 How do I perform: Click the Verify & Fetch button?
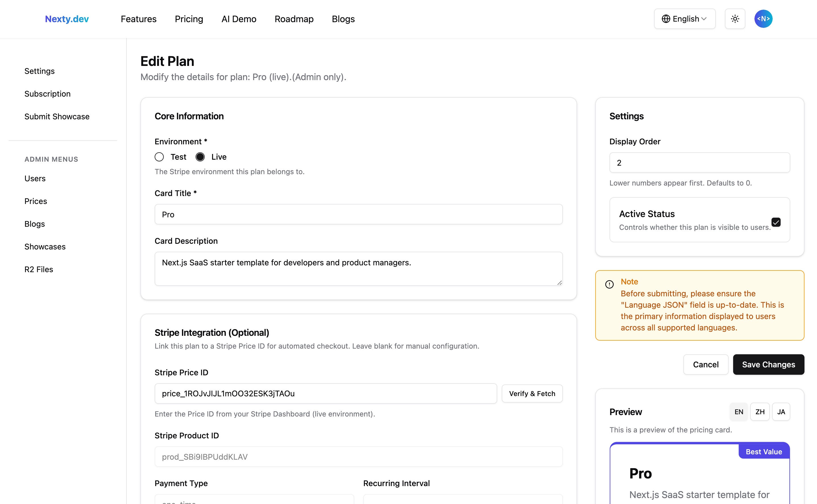[x=532, y=394]
